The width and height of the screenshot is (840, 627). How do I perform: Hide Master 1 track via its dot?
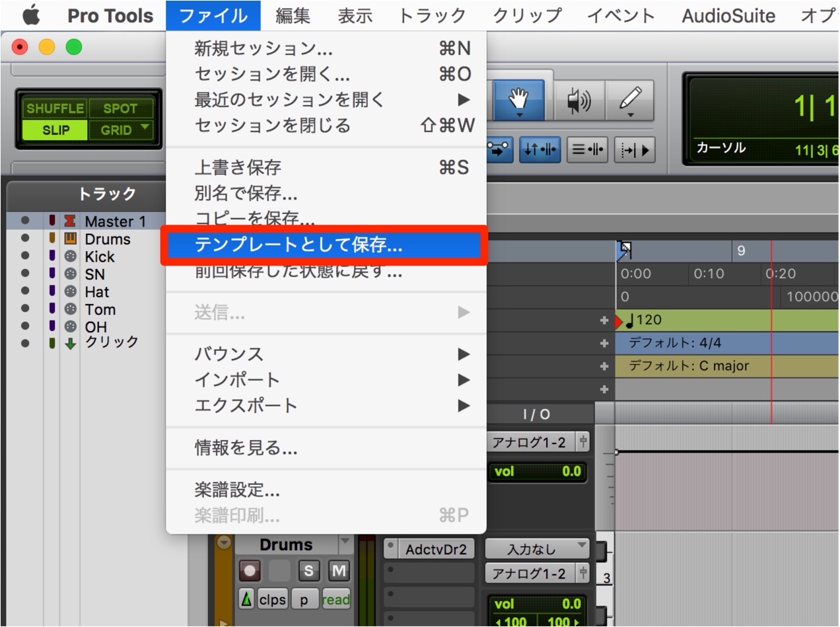25,221
